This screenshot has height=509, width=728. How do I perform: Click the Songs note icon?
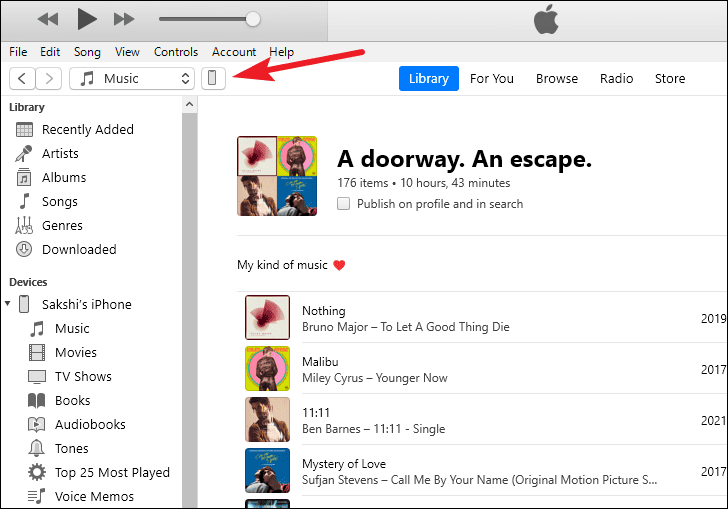pyautogui.click(x=24, y=202)
